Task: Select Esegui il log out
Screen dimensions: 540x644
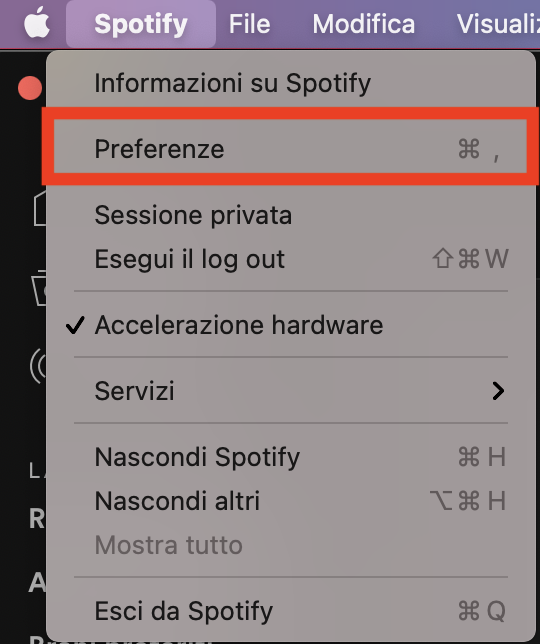Action: point(291,259)
